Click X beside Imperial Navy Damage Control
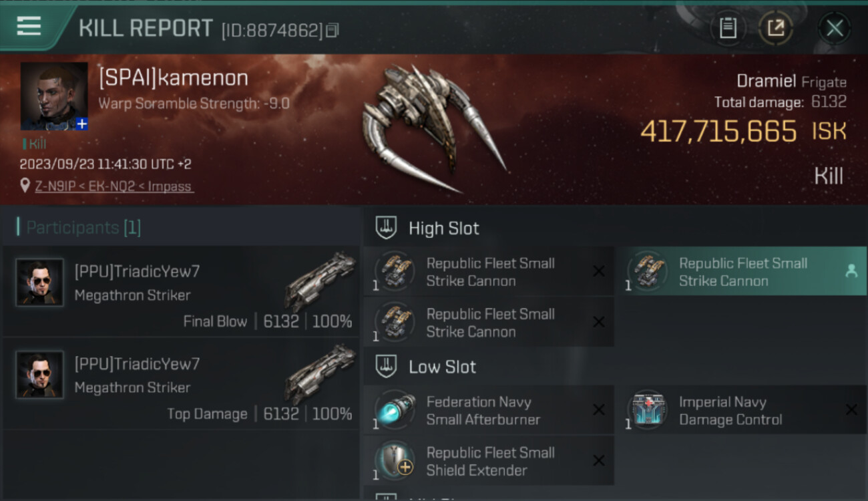The width and height of the screenshot is (868, 501). point(851,410)
